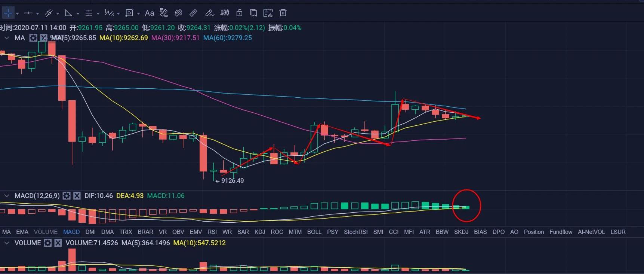Select the crosshair cursor tool
The width and height of the screenshot is (644, 274).
pyautogui.click(x=8, y=13)
